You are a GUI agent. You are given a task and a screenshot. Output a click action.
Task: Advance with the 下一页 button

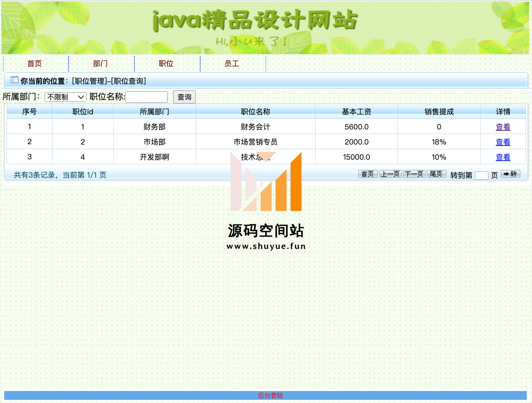coord(414,174)
